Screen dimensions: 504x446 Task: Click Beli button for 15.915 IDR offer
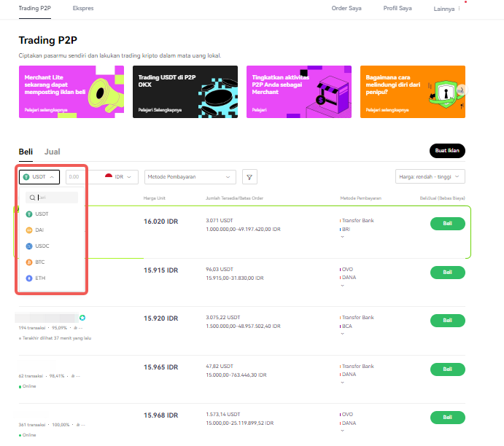point(447,273)
